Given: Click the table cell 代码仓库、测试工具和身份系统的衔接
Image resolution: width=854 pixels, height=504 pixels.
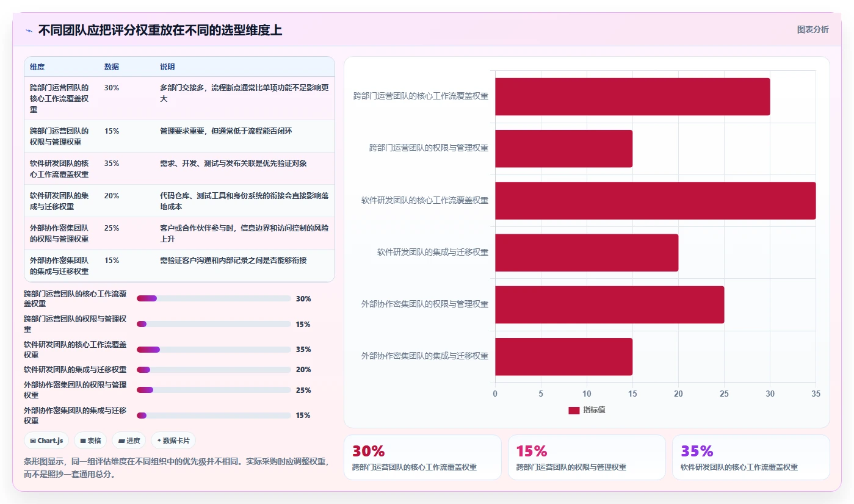Looking at the screenshot, I should click(244, 201).
